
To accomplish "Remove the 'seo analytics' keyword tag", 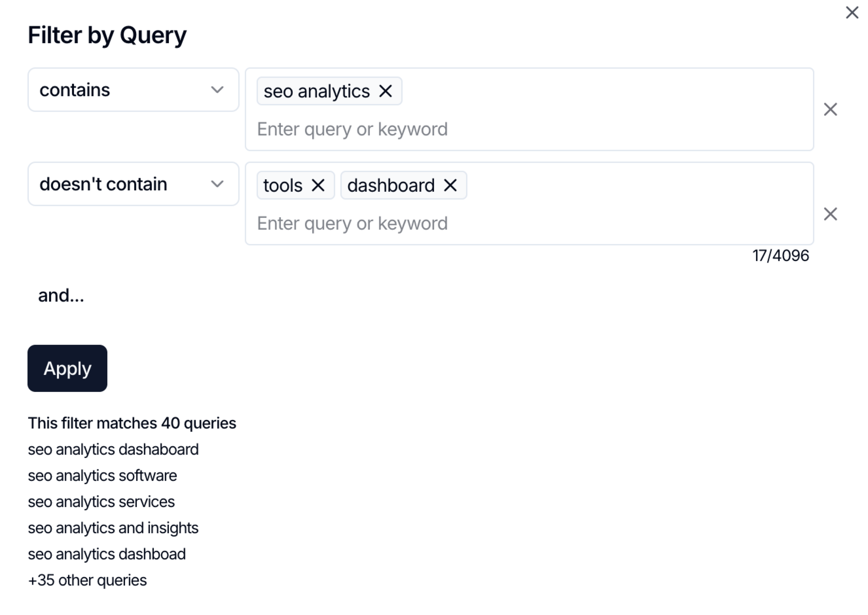I will pyautogui.click(x=385, y=91).
